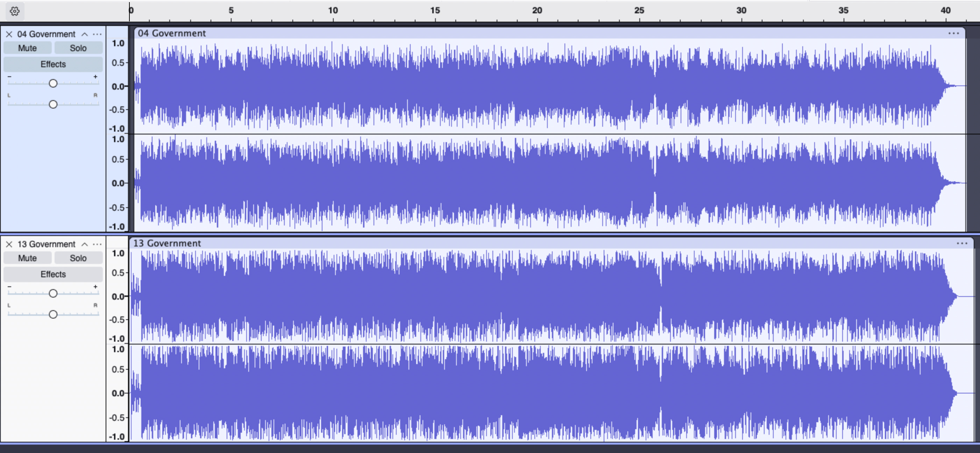This screenshot has width=980, height=453.
Task: Open 04 Government track panel options menu
Action: point(97,34)
